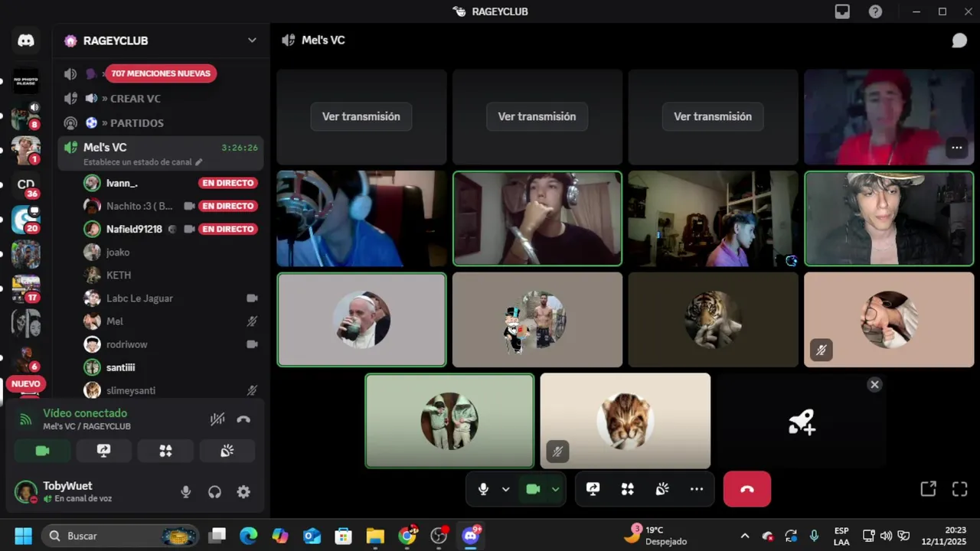980x551 pixels.
Task: Share your screen from bottom call bar
Action: click(593, 489)
